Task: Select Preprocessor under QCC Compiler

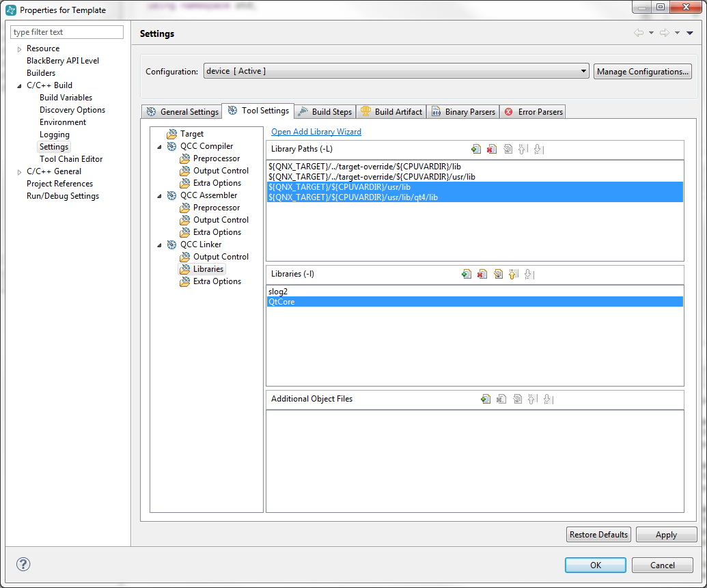Action: [217, 158]
